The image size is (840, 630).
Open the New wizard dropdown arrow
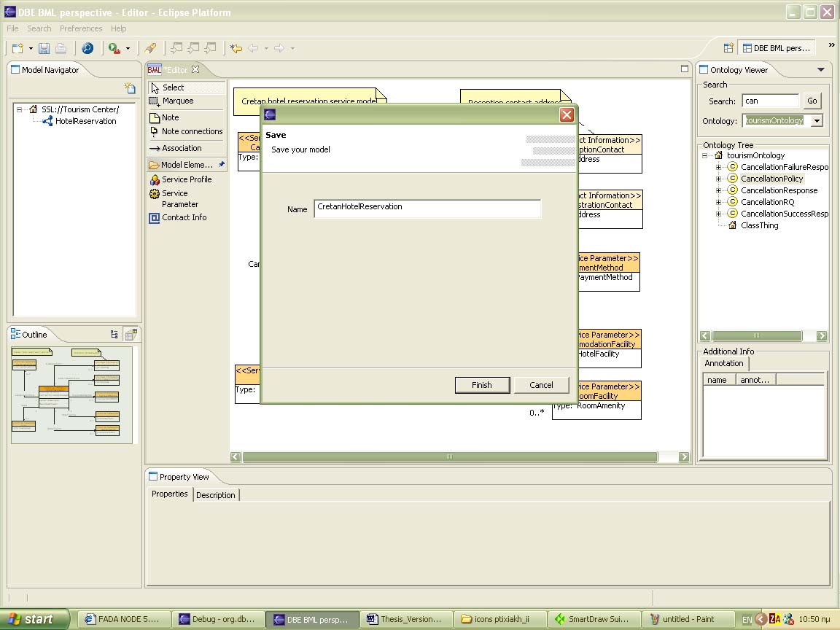(31, 49)
